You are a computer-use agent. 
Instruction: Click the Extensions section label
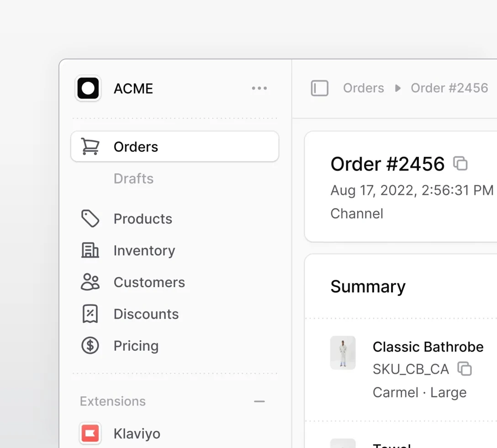[x=112, y=401]
